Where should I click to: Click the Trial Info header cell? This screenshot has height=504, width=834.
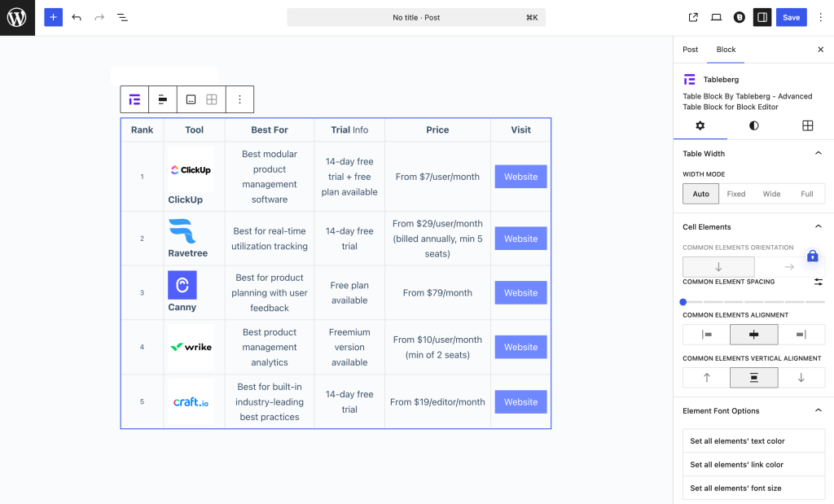point(349,129)
